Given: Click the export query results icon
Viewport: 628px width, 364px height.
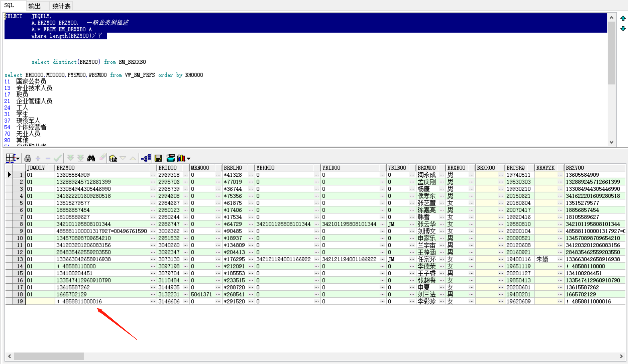Looking at the screenshot, I should coord(170,158).
